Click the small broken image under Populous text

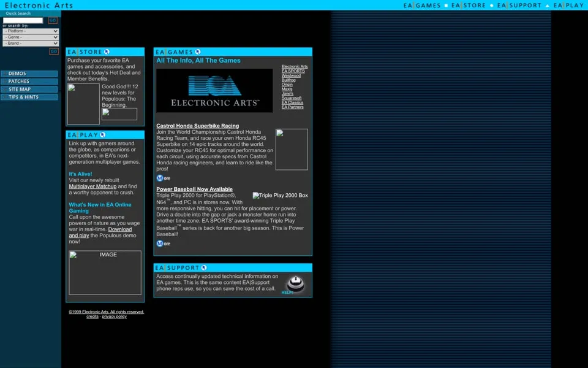(x=119, y=114)
